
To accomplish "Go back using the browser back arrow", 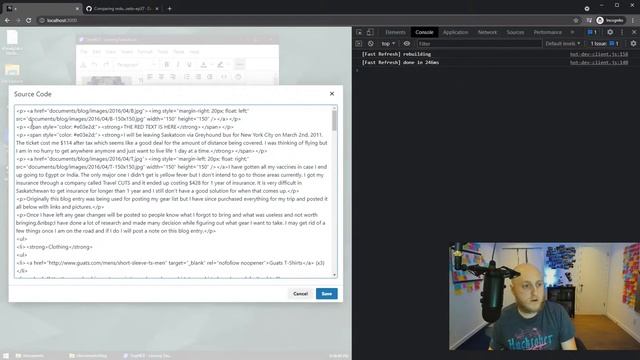I will pyautogui.click(x=7, y=20).
